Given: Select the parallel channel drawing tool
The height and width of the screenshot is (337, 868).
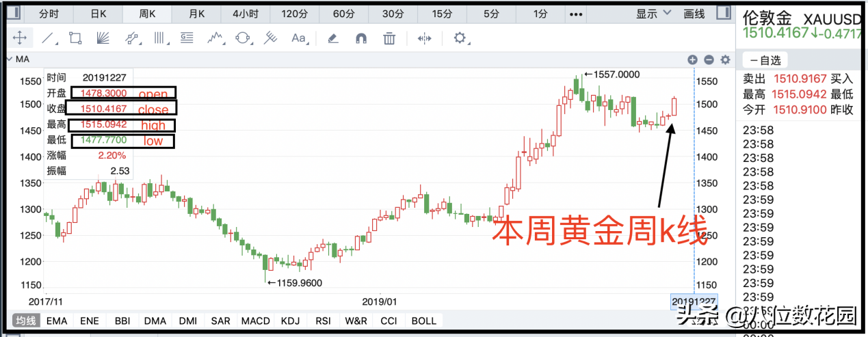Looking at the screenshot, I should click(132, 38).
